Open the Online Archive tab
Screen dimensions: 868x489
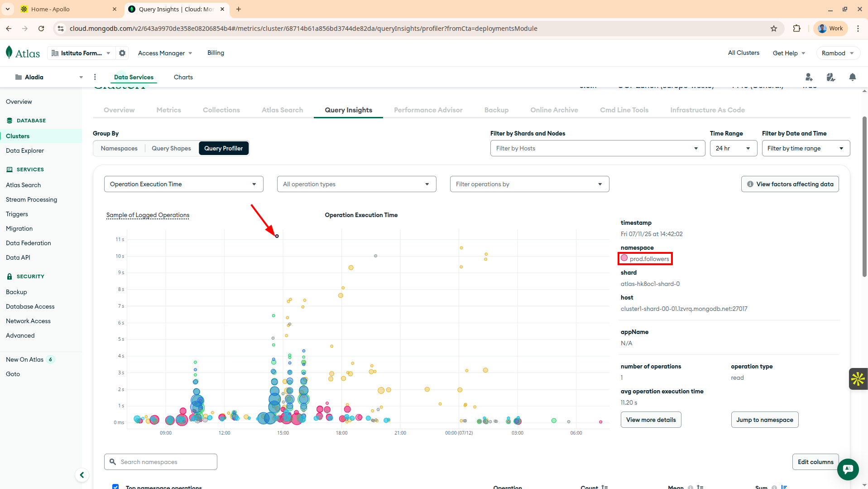click(554, 110)
